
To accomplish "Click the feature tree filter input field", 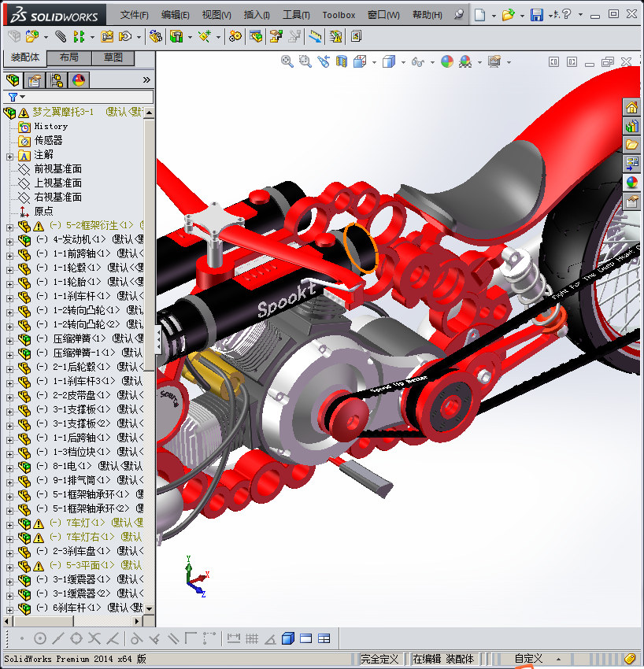I will point(90,97).
